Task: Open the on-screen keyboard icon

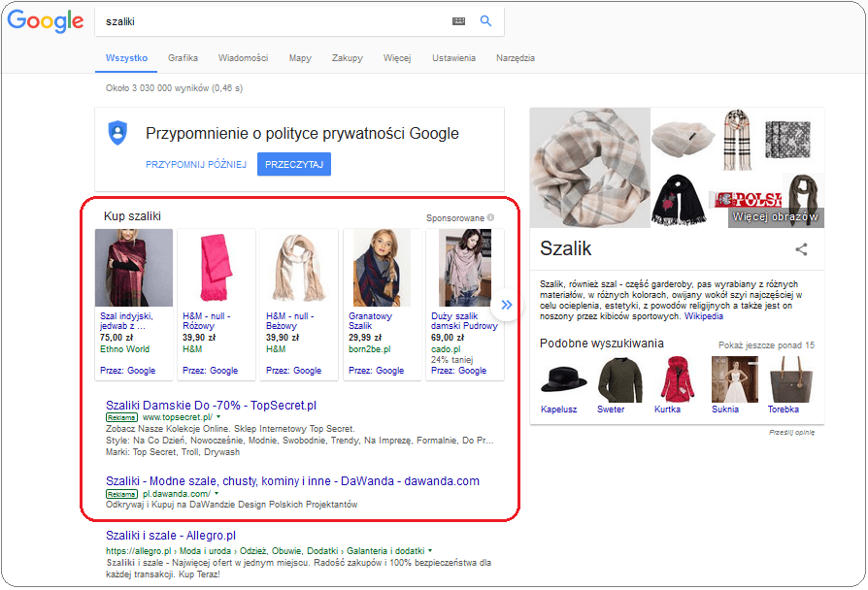Action: pos(459,21)
